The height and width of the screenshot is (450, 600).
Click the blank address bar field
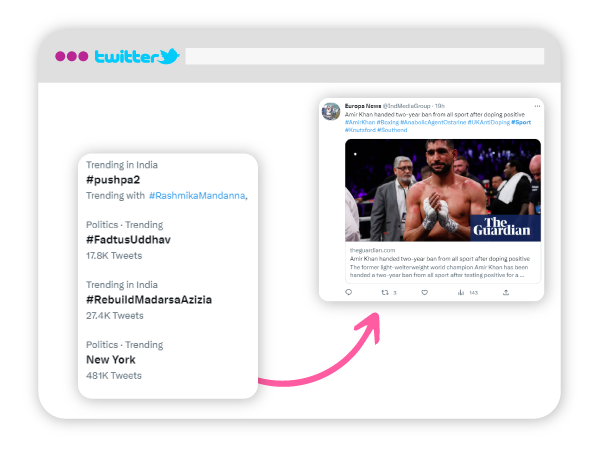[x=365, y=56]
